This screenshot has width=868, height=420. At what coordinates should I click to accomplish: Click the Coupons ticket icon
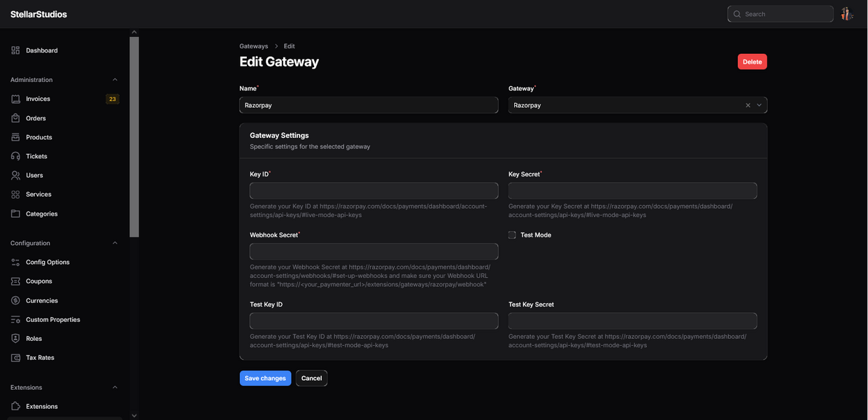click(15, 281)
